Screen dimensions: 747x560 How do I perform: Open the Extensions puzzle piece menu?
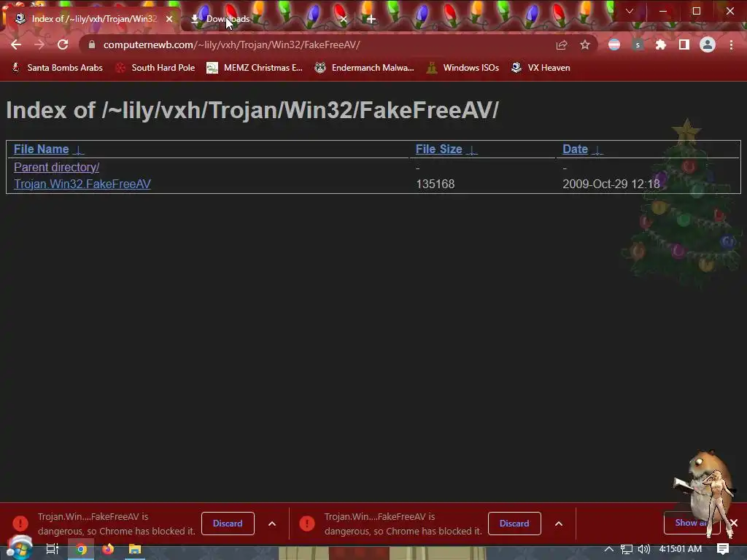[x=661, y=44]
